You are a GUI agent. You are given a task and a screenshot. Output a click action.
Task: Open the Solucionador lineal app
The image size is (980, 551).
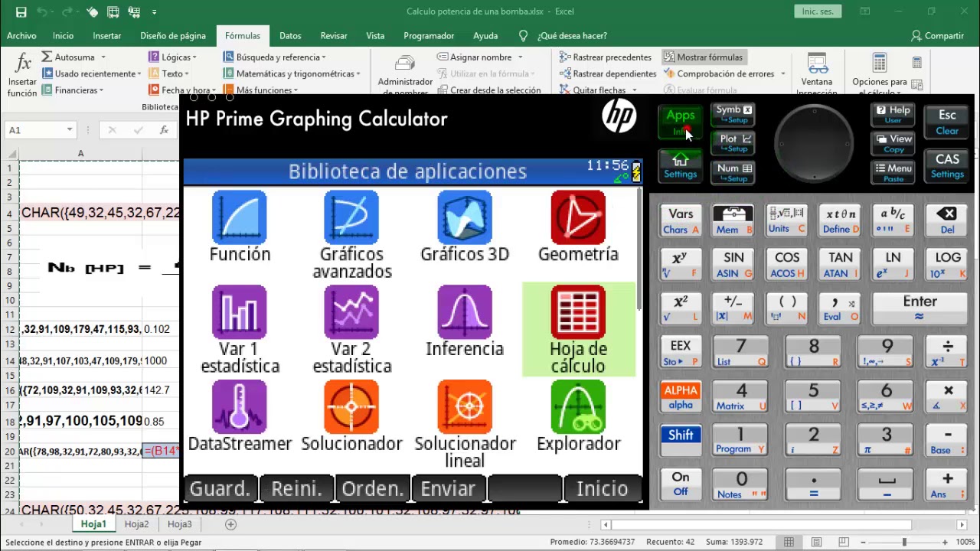[x=465, y=425]
